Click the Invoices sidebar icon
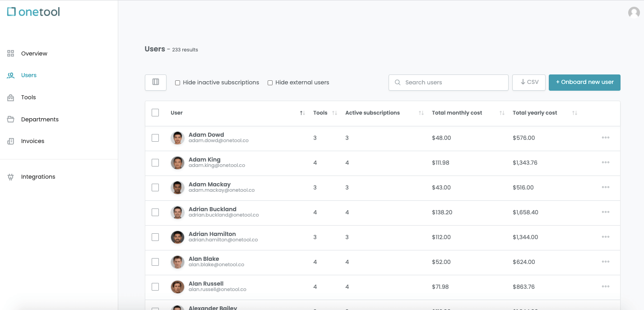The image size is (644, 310). [x=11, y=141]
